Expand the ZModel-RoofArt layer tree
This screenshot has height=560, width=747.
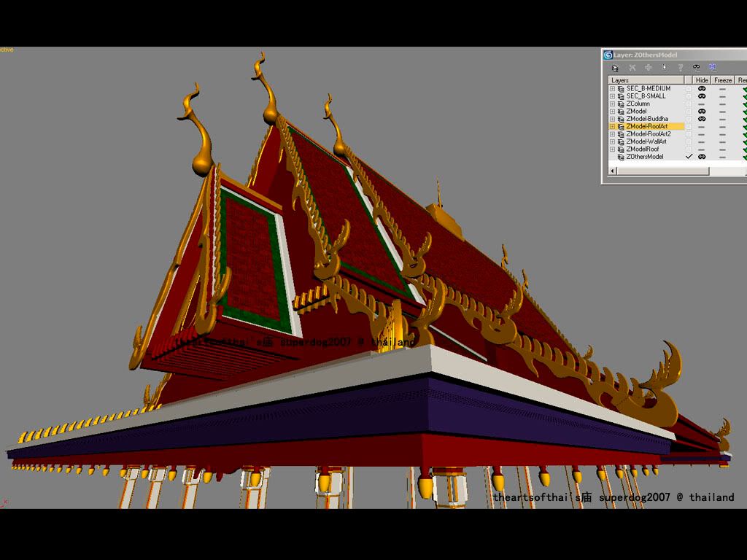612,126
